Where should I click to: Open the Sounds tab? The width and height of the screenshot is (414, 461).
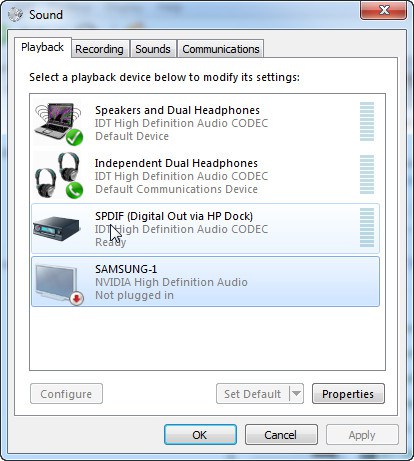153,49
